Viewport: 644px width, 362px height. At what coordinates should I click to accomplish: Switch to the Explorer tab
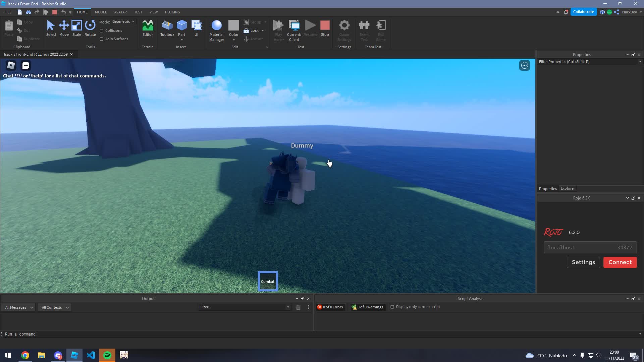pyautogui.click(x=568, y=188)
